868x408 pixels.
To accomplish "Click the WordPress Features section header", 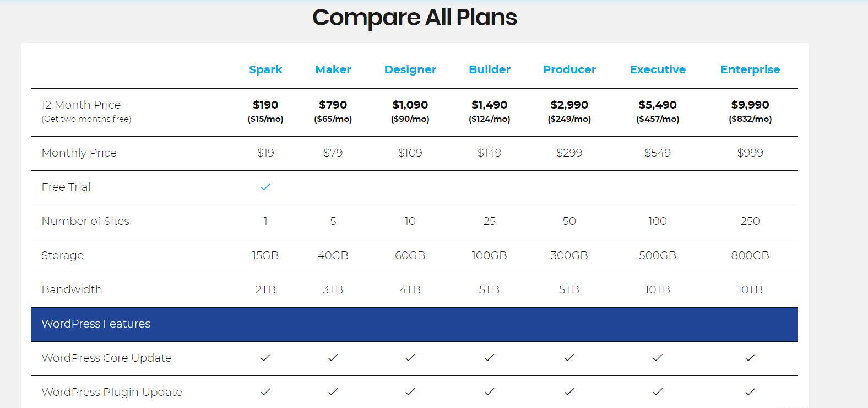I will point(96,324).
